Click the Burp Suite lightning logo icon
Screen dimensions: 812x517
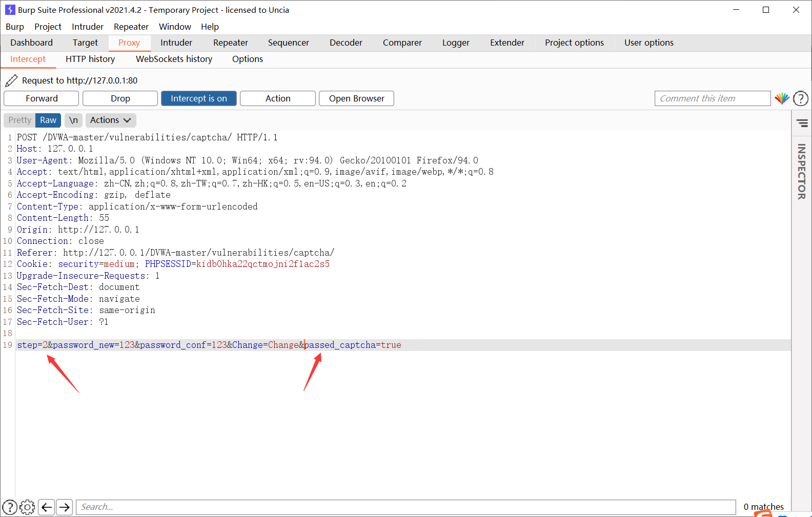pos(10,10)
